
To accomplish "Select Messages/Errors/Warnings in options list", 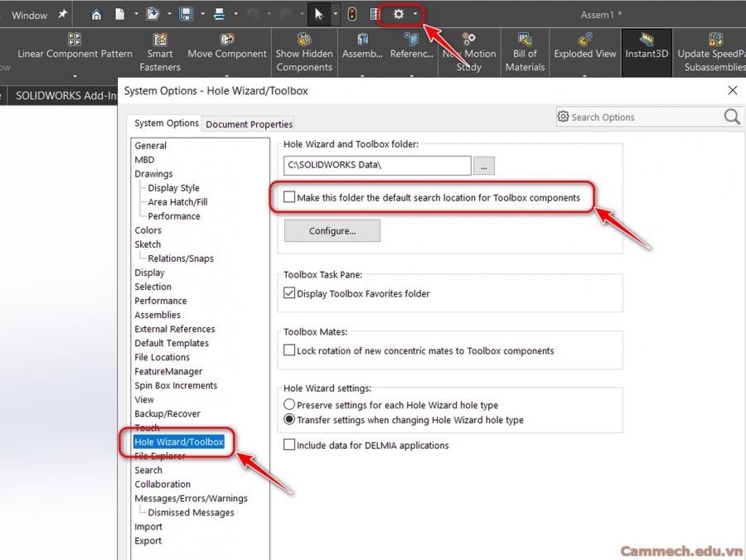I will [191, 498].
